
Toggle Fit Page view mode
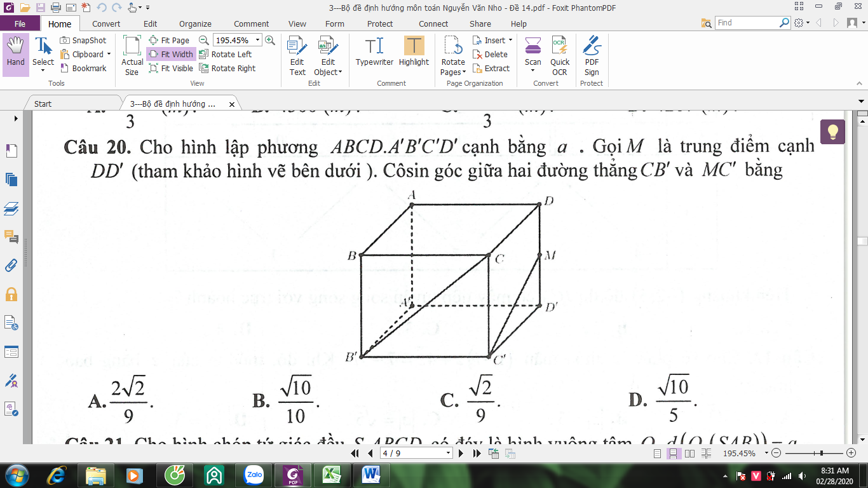click(169, 40)
